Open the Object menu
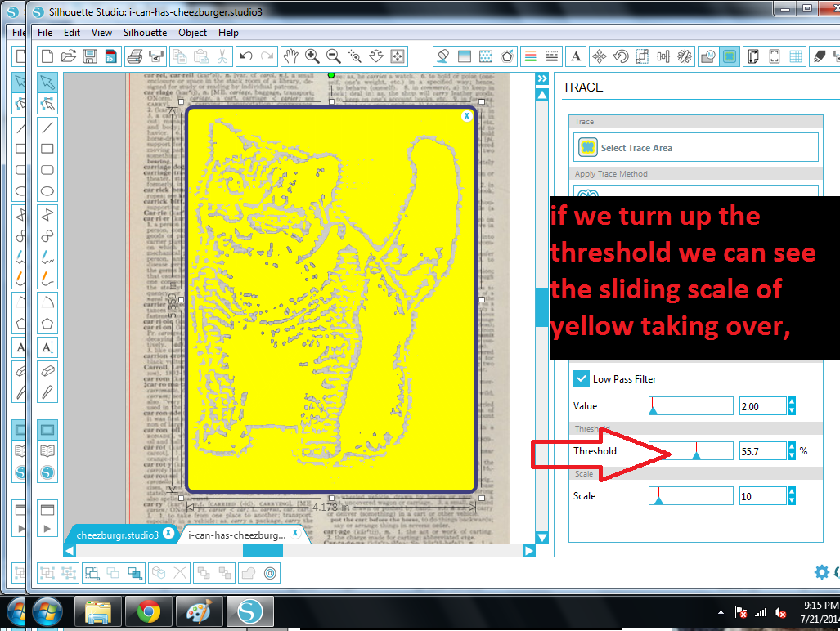Screen dimensions: 840x631 pos(193,33)
